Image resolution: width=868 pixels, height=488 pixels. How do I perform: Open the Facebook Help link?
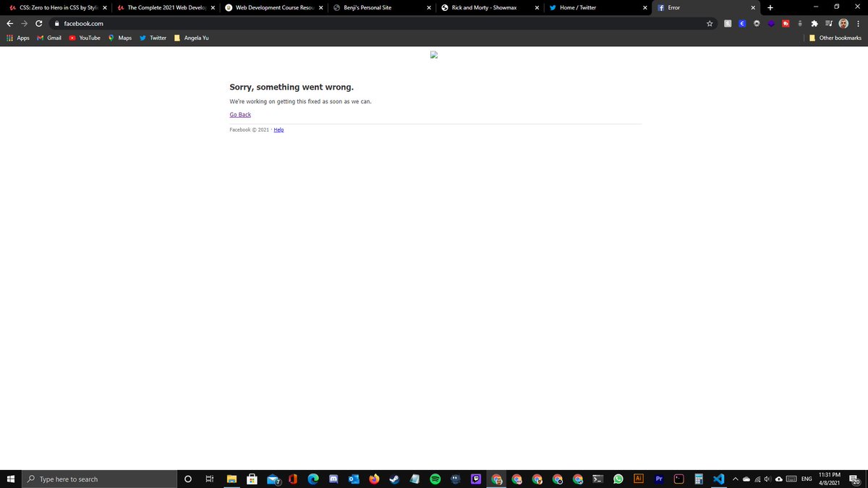[278, 129]
